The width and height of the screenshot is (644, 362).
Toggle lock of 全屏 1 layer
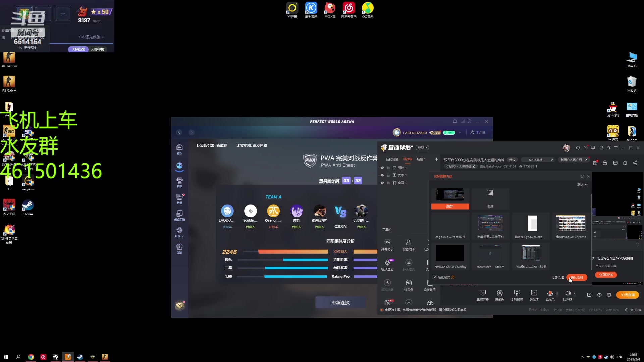[x=388, y=183]
